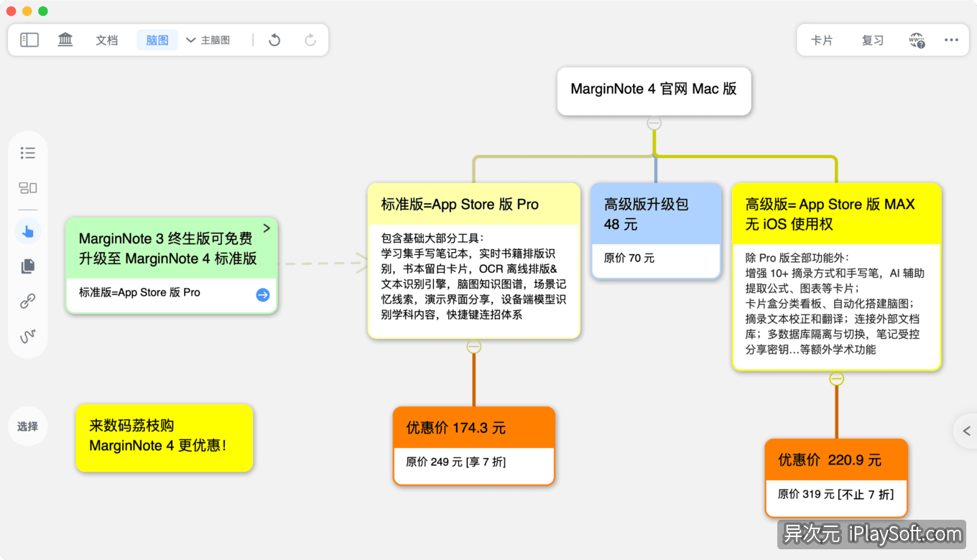Open the 主脑图 dropdown chevron
The image size is (977, 560).
pos(190,39)
